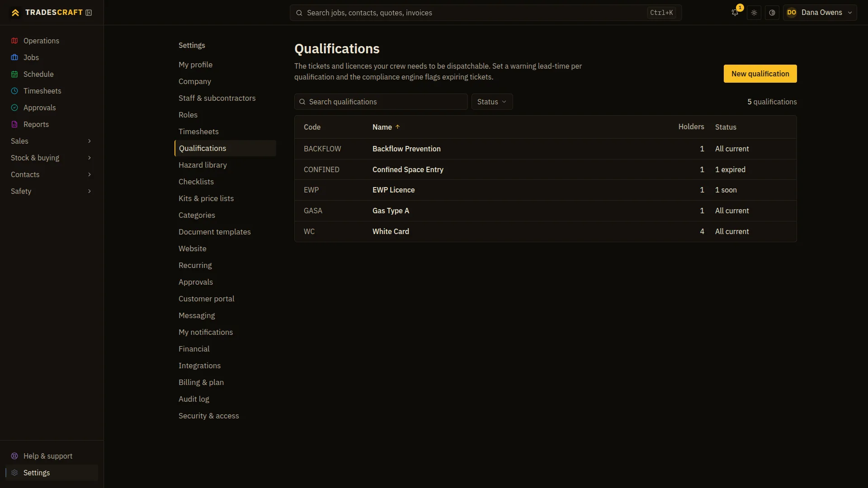Viewport: 868px width, 488px height.
Task: Click the Approvals check-circle icon
Action: coord(14,108)
